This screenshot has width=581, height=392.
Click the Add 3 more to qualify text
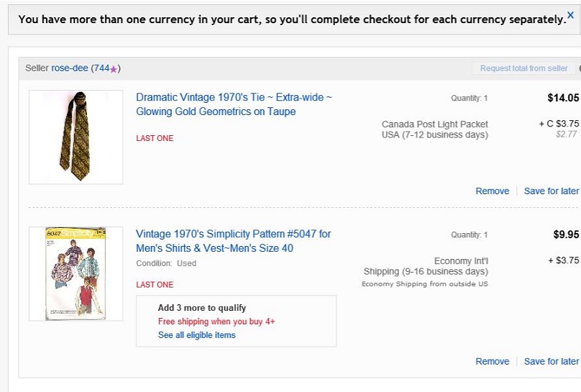coord(202,308)
